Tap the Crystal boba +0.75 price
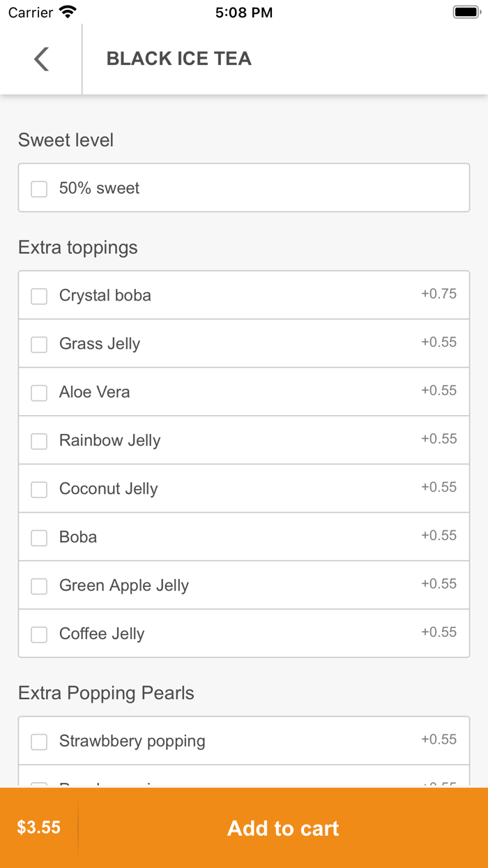The width and height of the screenshot is (488, 868). pyautogui.click(x=439, y=294)
